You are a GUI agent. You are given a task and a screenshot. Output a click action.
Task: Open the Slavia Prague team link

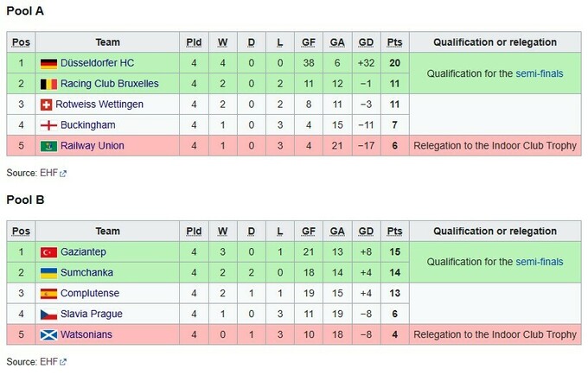(x=92, y=315)
